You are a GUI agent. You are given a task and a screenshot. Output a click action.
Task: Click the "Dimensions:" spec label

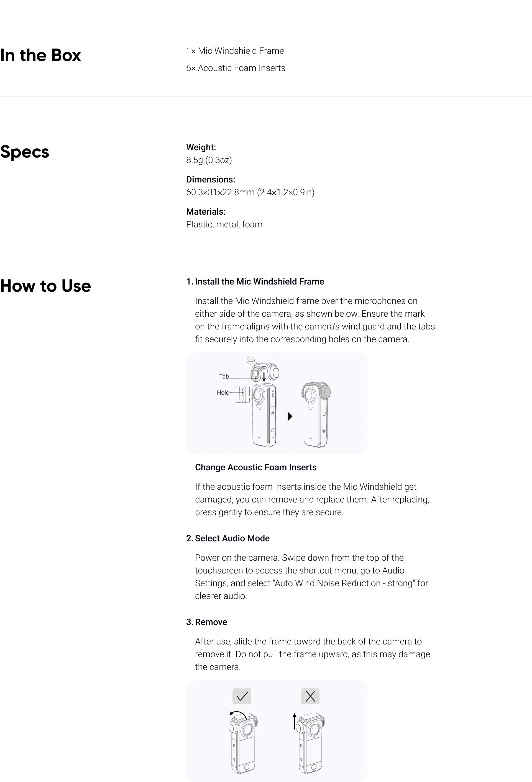click(211, 179)
